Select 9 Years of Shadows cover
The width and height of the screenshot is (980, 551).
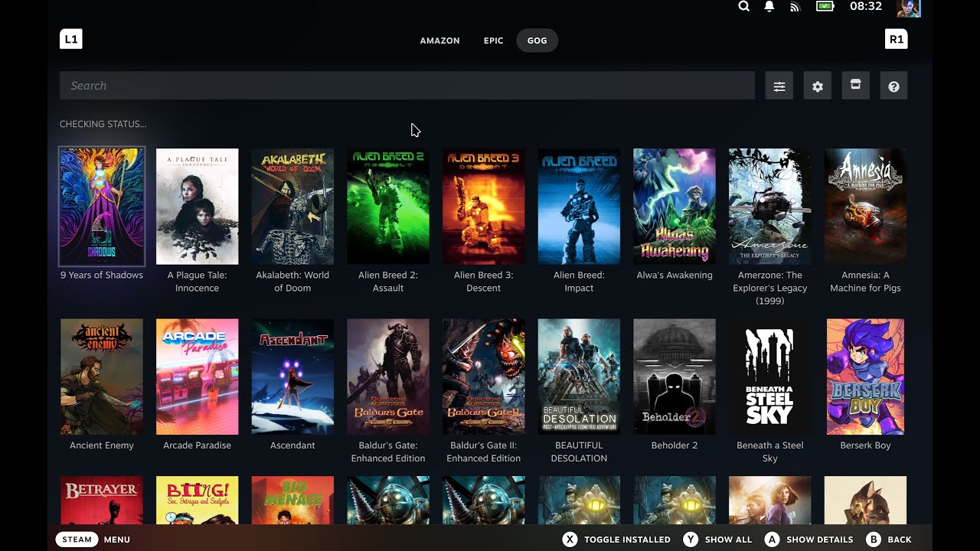(102, 207)
